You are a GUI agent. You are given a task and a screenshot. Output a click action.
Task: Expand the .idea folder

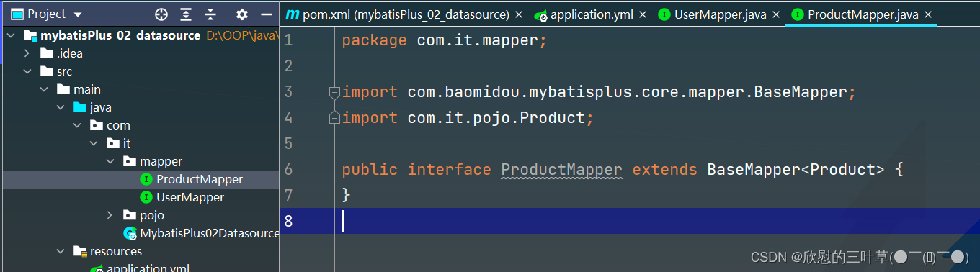[27, 53]
